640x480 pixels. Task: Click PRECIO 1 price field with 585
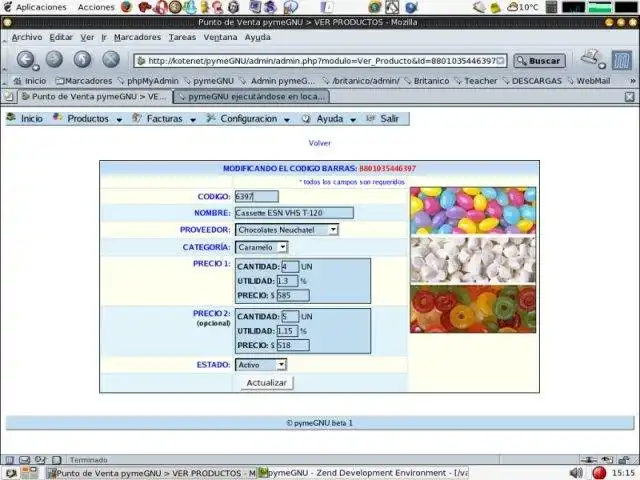pyautogui.click(x=293, y=295)
